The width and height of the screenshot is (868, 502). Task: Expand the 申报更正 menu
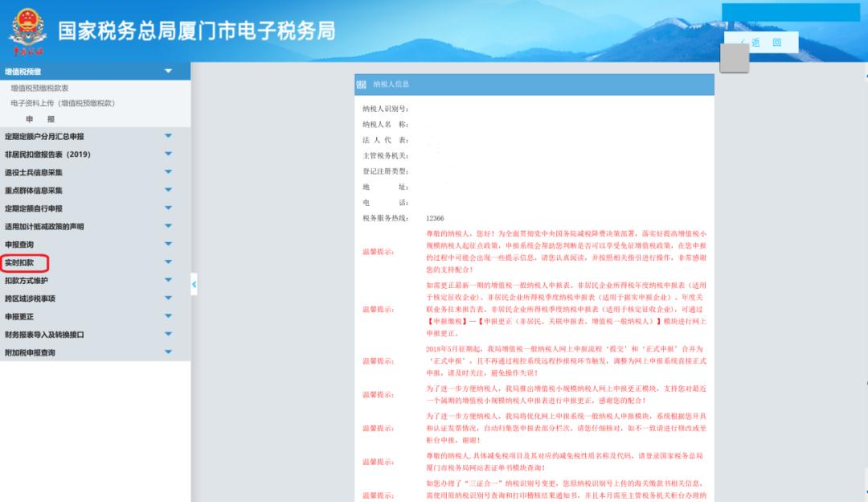point(168,317)
